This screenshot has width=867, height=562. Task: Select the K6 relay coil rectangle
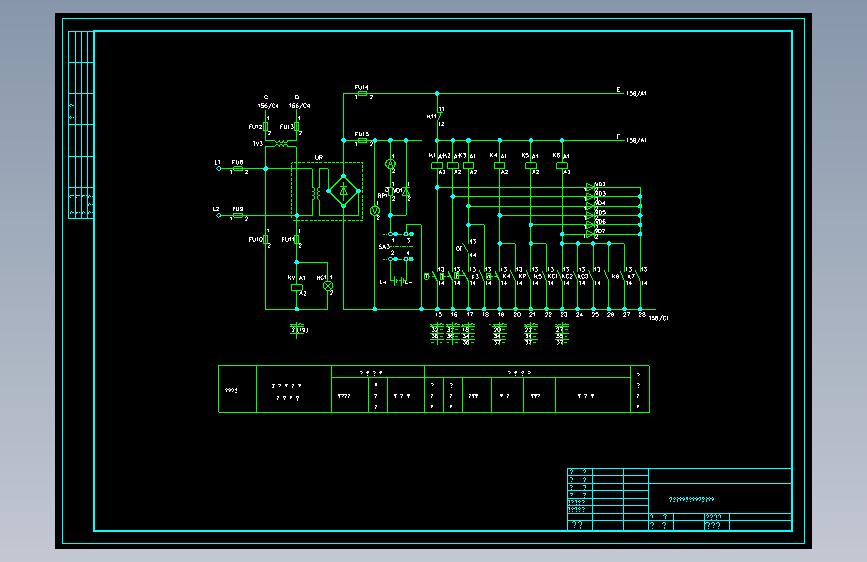click(562, 165)
